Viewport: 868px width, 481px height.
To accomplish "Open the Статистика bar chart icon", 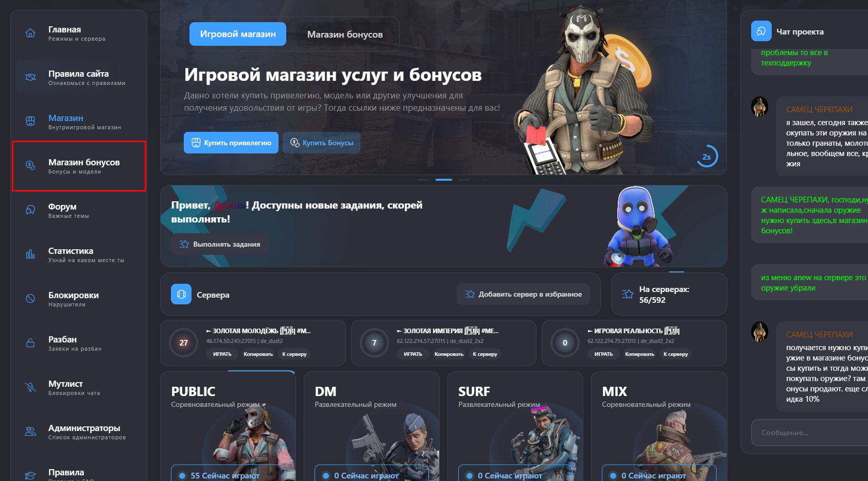I will click(x=30, y=254).
